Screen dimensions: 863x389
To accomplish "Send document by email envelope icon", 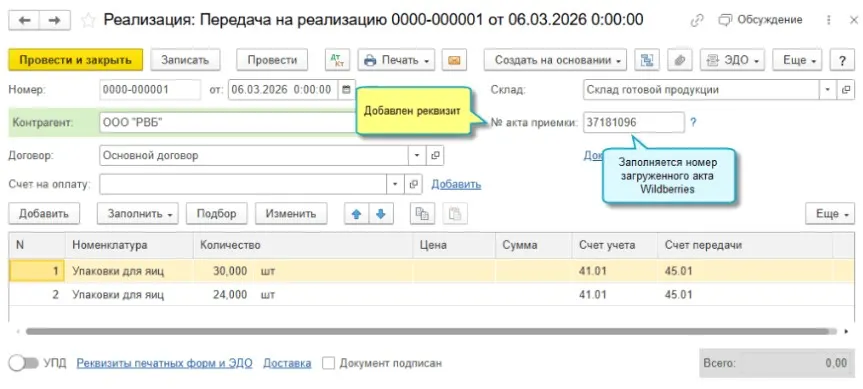I will [x=454, y=60].
